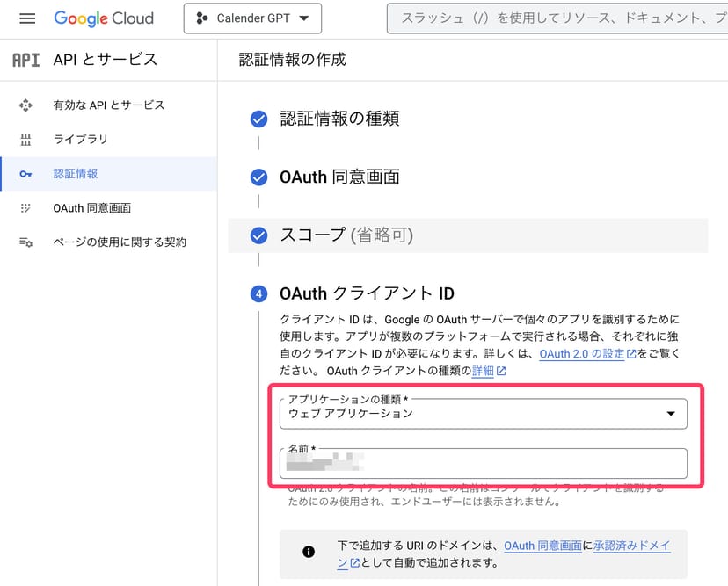Click the OAuth consent screen sidebar icon
728x586 pixels.
coord(25,208)
